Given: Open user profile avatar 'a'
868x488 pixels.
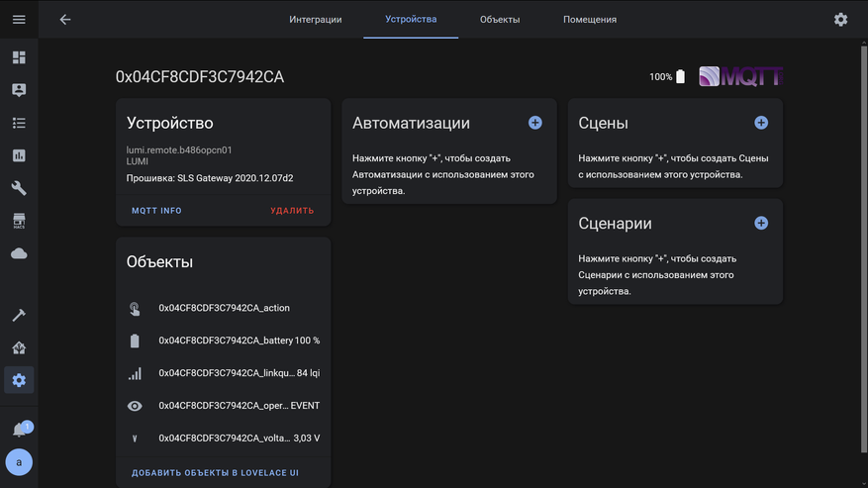Looking at the screenshot, I should point(19,462).
